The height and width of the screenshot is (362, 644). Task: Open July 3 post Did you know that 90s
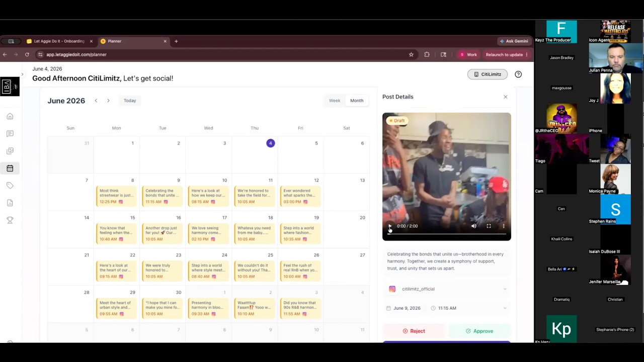click(x=300, y=308)
